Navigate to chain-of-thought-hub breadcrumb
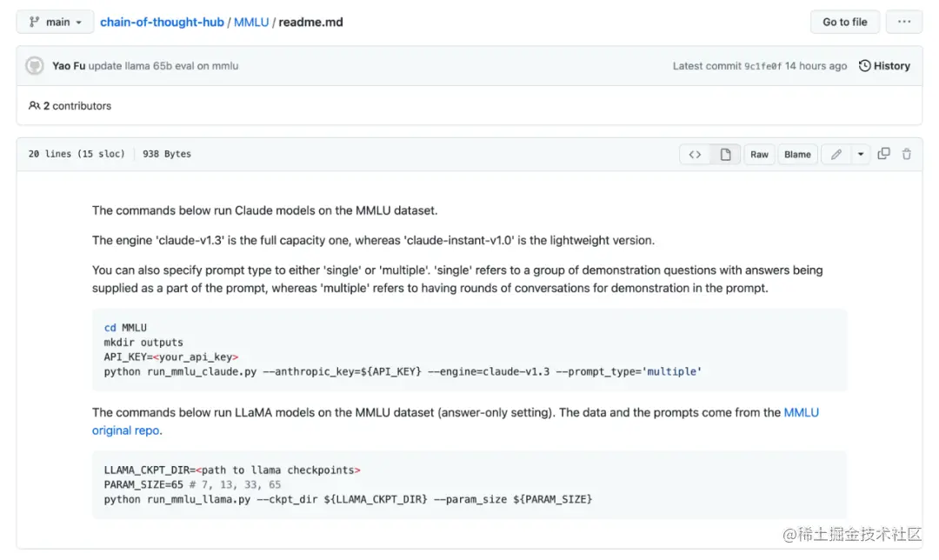The width and height of the screenshot is (939, 560). 162,22
